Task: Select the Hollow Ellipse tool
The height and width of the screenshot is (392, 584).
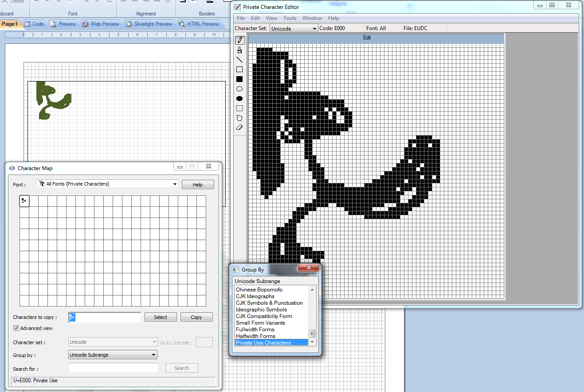Action: [x=239, y=89]
